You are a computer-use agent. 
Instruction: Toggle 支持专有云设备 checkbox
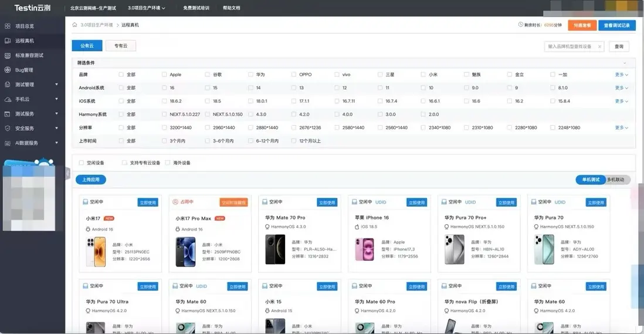(x=124, y=163)
